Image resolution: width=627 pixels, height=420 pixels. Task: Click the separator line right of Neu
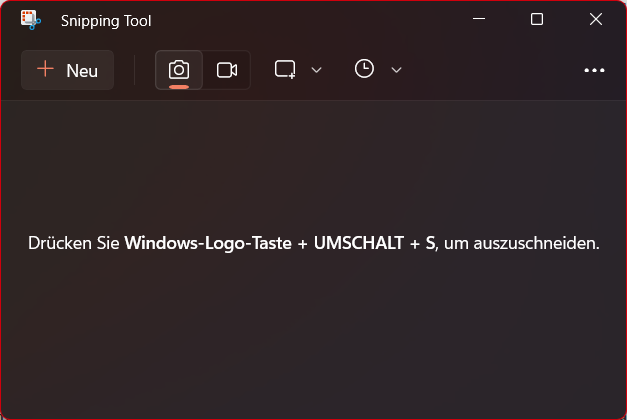click(135, 70)
